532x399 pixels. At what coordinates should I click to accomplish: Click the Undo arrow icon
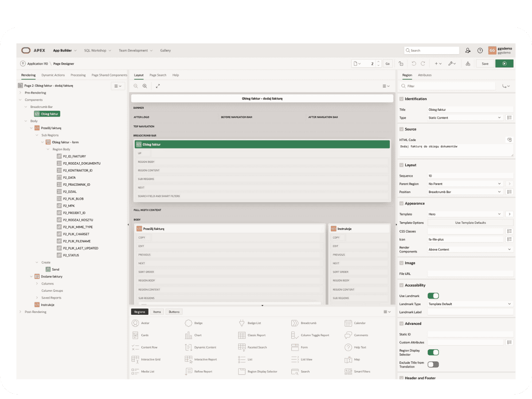pyautogui.click(x=414, y=64)
